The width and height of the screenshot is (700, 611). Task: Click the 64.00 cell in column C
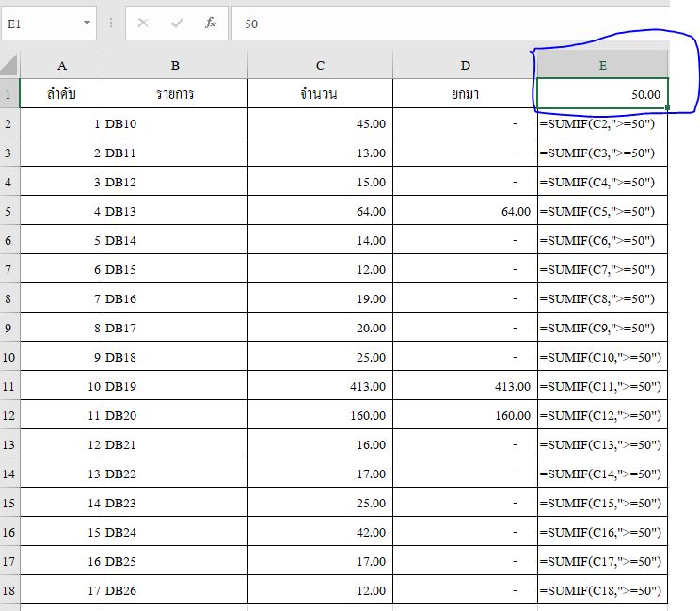coord(320,211)
